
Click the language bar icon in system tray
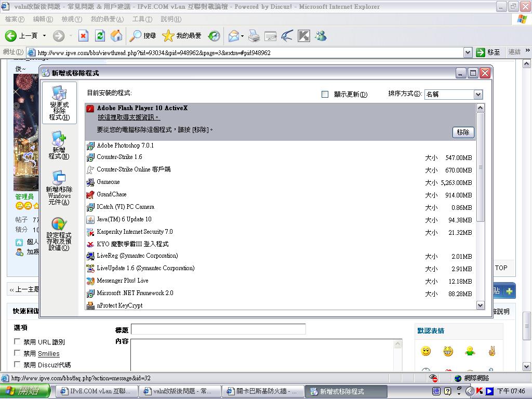[x=436, y=391]
